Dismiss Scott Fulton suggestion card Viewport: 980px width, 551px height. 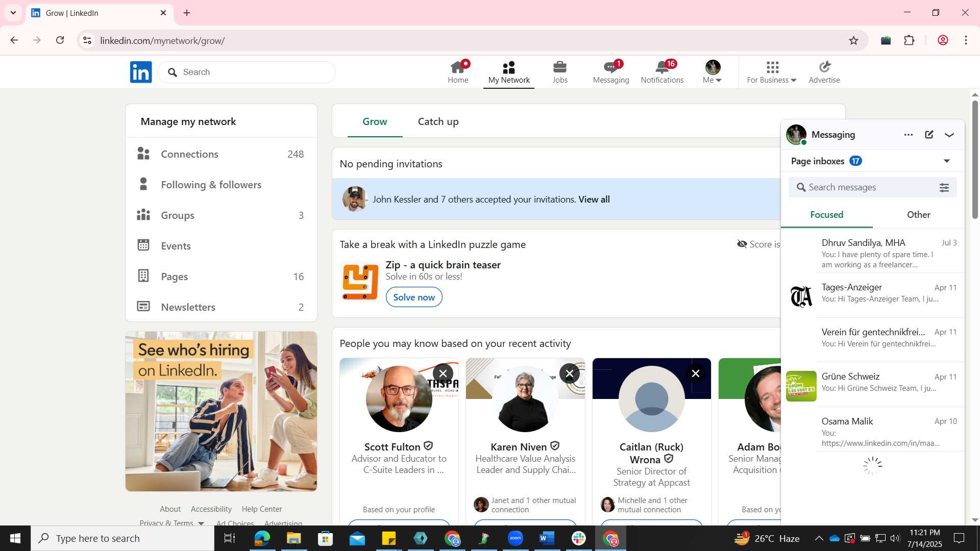point(443,373)
